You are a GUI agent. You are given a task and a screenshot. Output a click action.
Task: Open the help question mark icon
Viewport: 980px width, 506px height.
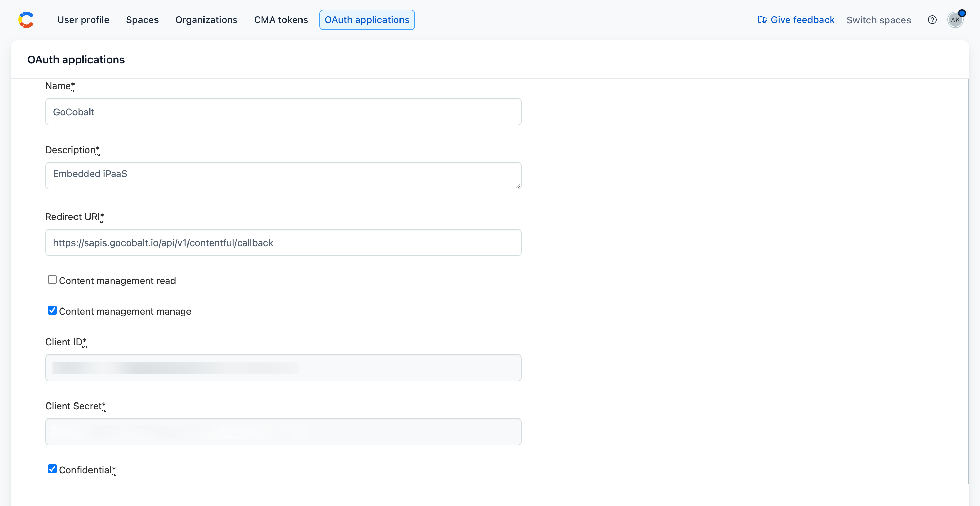tap(932, 20)
